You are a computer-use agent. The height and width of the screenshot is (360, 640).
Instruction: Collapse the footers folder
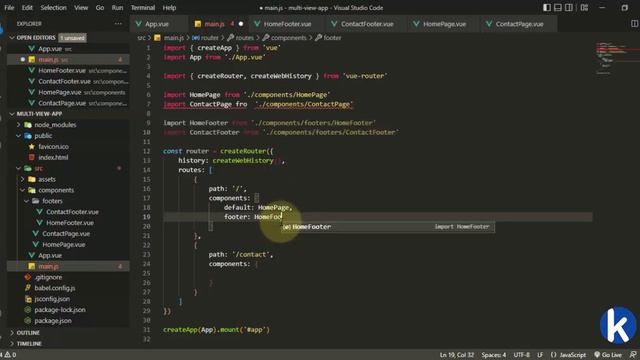(52, 201)
